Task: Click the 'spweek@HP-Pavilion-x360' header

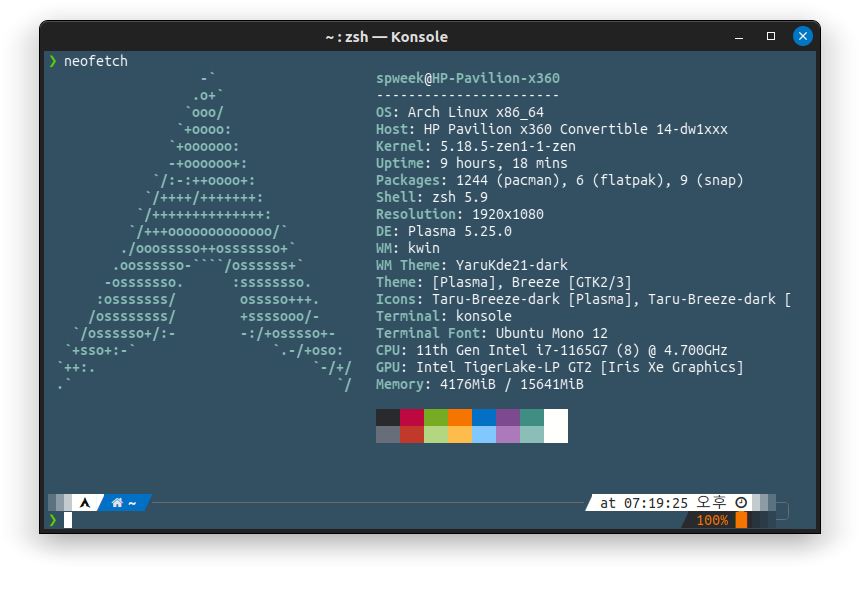Action: pos(468,78)
